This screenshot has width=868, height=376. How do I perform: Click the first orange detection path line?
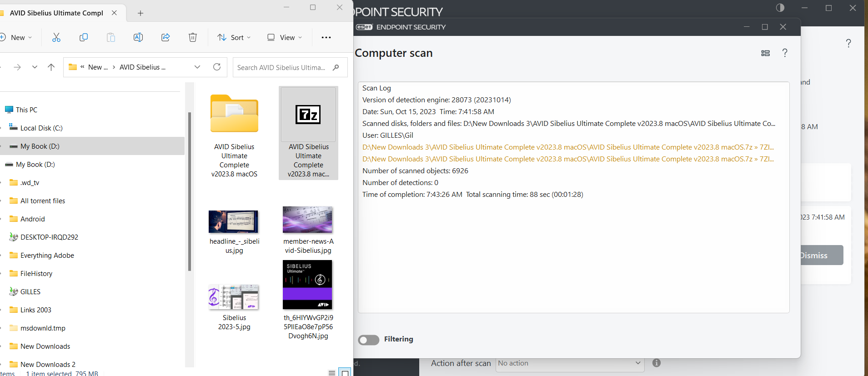[568, 147]
